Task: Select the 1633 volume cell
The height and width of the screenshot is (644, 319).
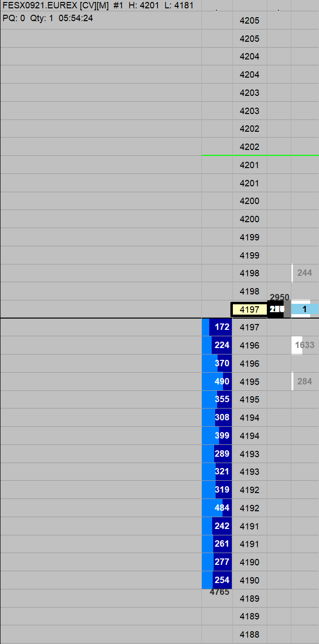Action: (305, 345)
